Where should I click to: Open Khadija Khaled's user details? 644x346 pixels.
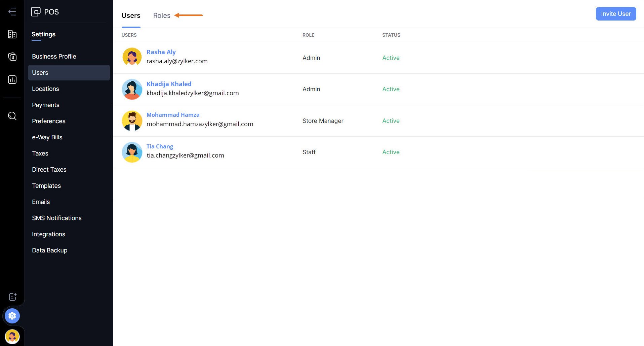(169, 84)
